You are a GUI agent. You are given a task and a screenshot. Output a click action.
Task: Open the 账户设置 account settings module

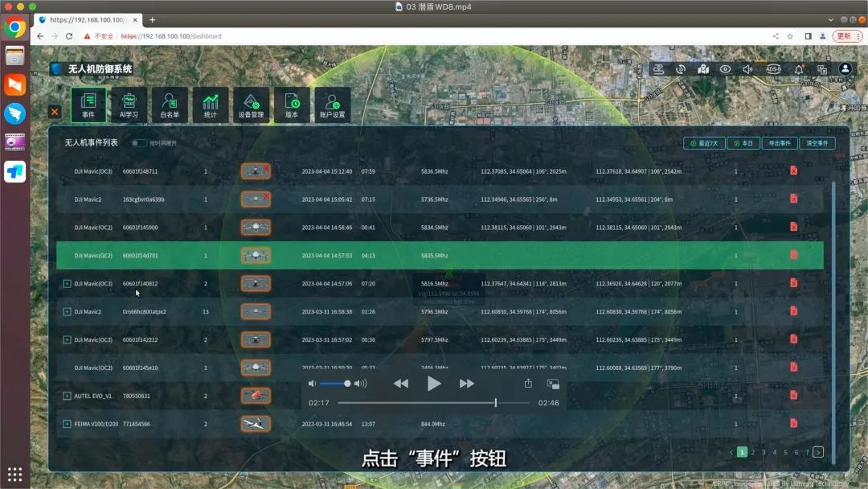pos(332,105)
